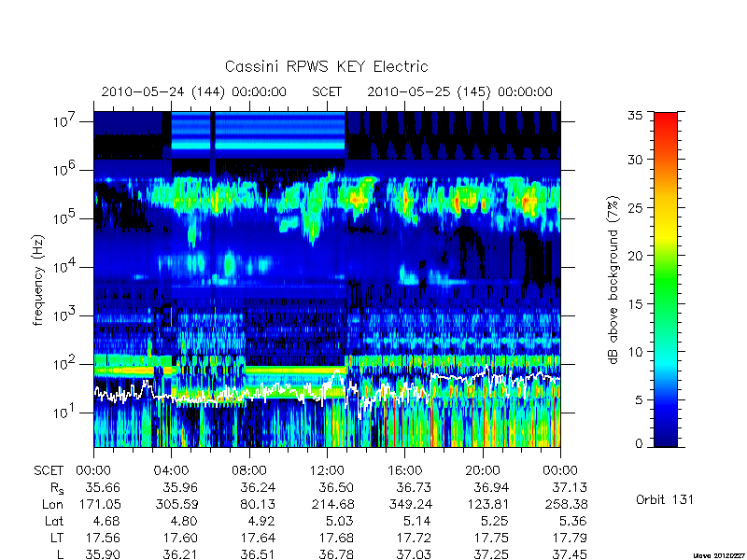The height and width of the screenshot is (560, 747).
Task: Click the L value '36.78'
Action: tap(336, 554)
